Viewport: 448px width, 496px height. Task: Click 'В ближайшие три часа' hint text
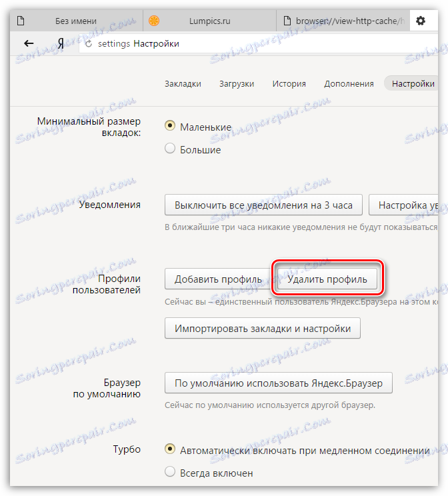pyautogui.click(x=301, y=227)
